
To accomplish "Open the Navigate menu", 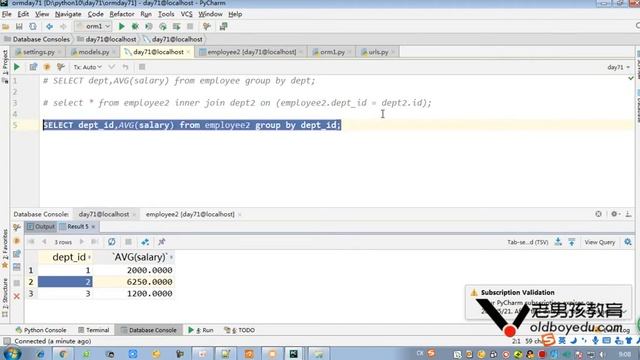I will (x=68, y=14).
